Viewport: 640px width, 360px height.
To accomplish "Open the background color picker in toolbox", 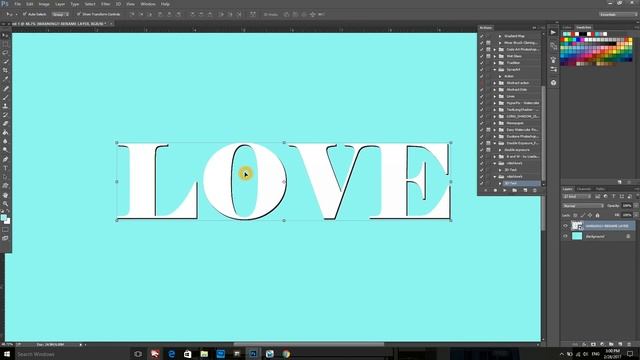I will (x=7, y=221).
